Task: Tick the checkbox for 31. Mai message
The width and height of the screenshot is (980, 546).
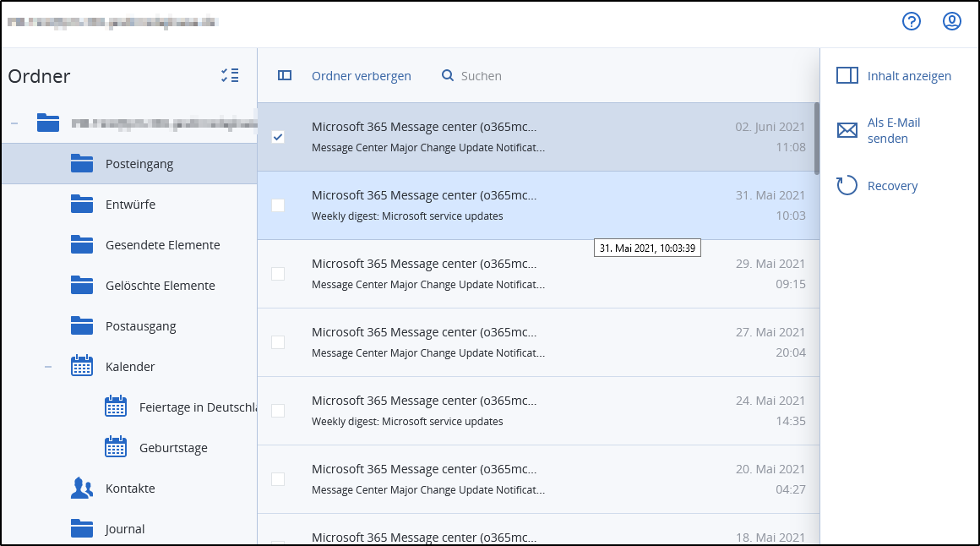Action: click(278, 205)
